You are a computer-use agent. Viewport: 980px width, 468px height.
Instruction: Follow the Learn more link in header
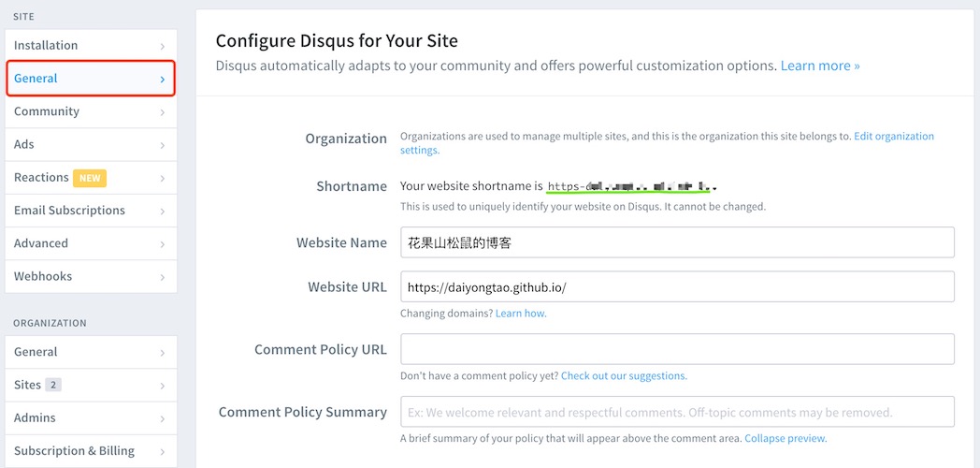point(820,66)
